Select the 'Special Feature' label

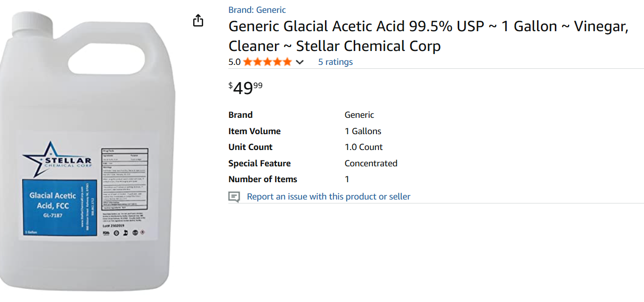[x=259, y=163]
